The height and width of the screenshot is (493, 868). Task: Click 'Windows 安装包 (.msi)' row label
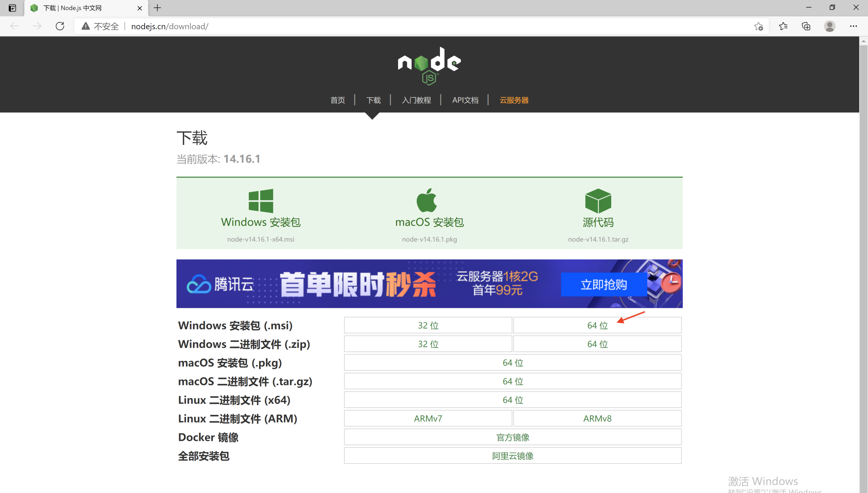(x=235, y=325)
